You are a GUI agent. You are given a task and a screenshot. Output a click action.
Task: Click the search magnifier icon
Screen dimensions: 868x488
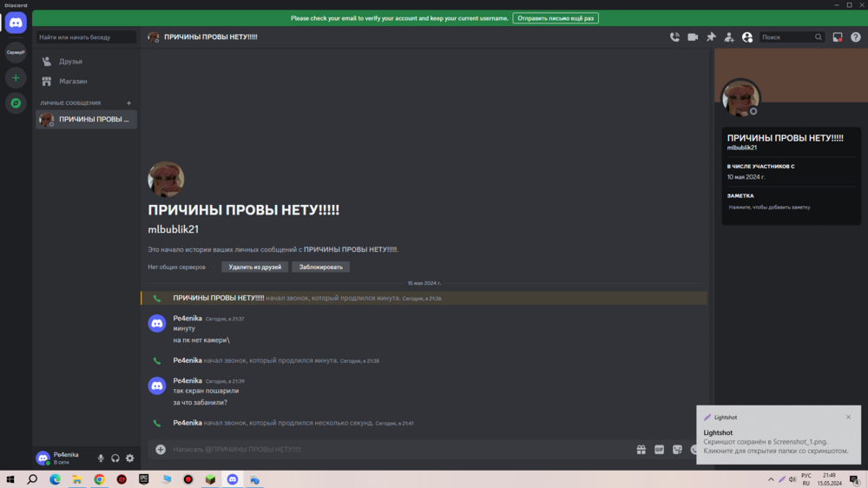[819, 37]
